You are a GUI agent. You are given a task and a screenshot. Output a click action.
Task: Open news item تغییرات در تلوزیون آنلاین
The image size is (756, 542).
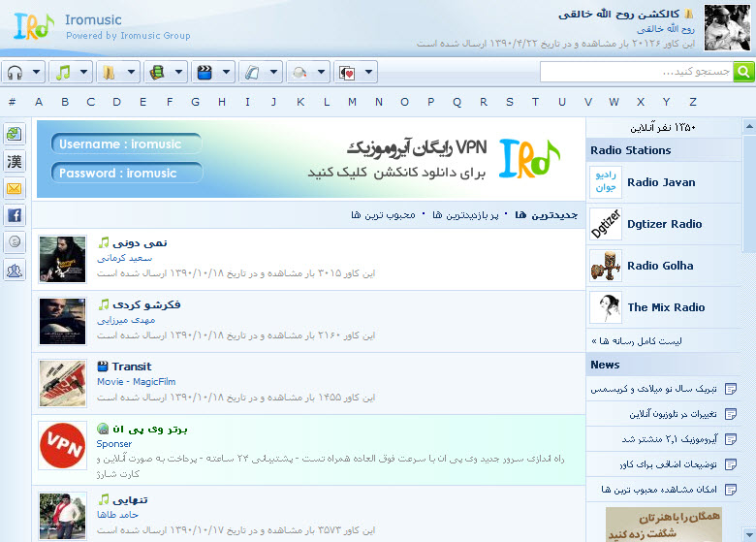pos(673,414)
